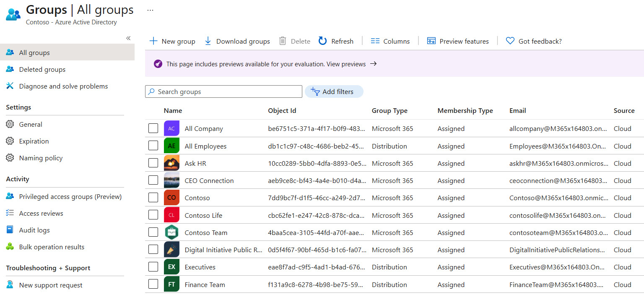Click the Bulk operation results icon
This screenshot has width=644, height=295.
pos(10,247)
